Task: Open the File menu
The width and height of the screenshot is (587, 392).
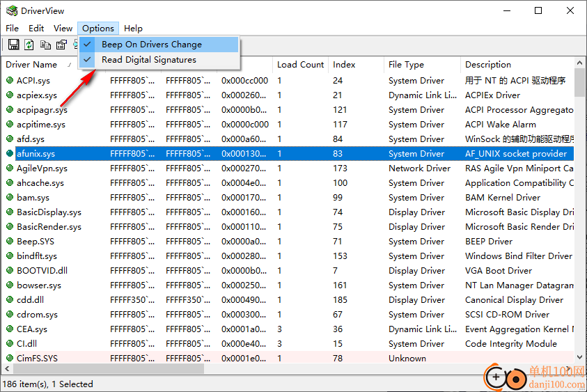Action: [x=12, y=28]
